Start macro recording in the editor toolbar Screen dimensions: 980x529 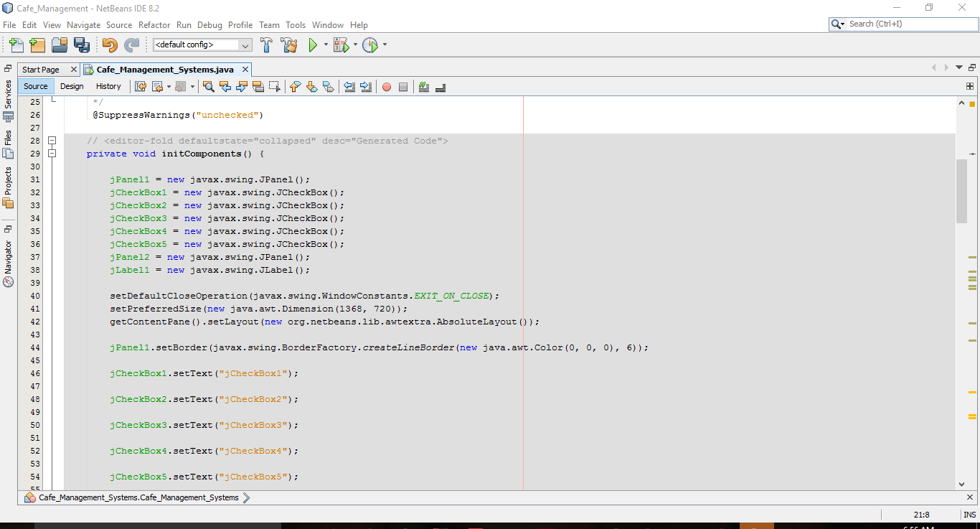click(387, 86)
